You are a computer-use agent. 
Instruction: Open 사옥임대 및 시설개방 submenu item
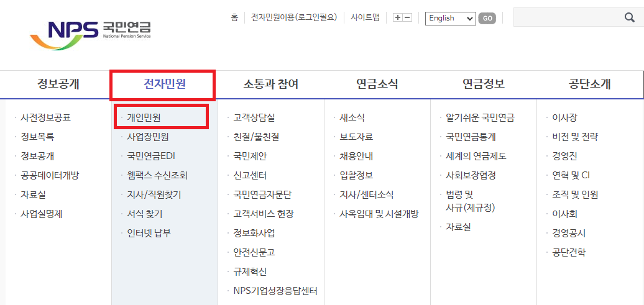click(x=379, y=214)
